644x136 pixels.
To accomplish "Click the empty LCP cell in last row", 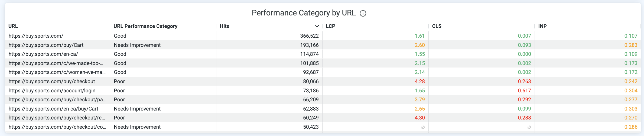I will 423,127.
